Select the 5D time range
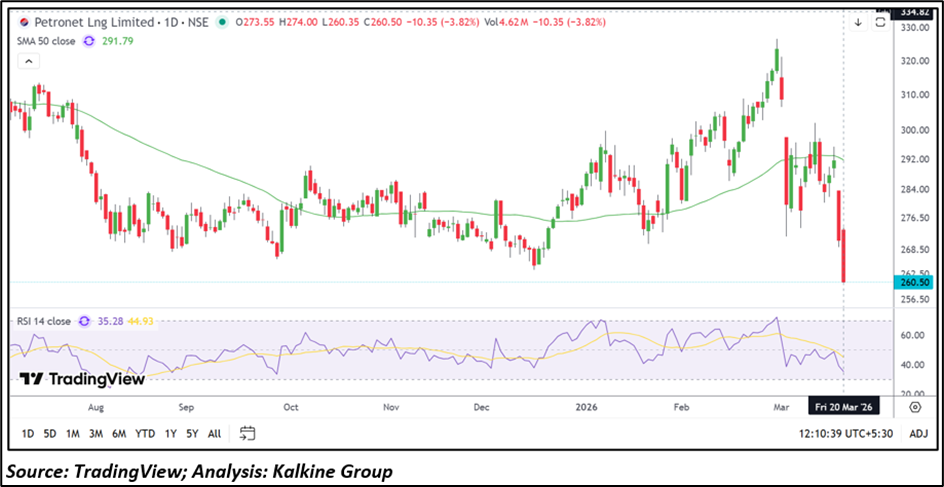Image resolution: width=944 pixels, height=487 pixels. [50, 433]
